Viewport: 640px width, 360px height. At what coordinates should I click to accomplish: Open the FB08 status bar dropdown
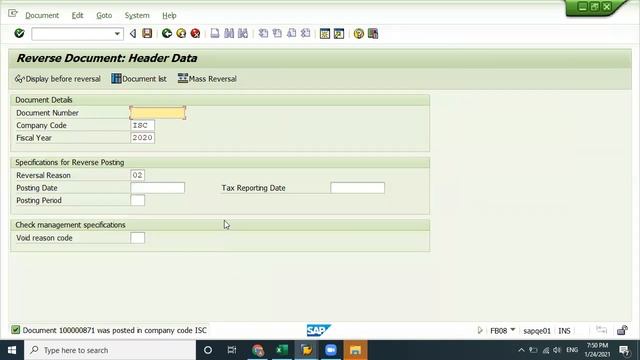513,330
